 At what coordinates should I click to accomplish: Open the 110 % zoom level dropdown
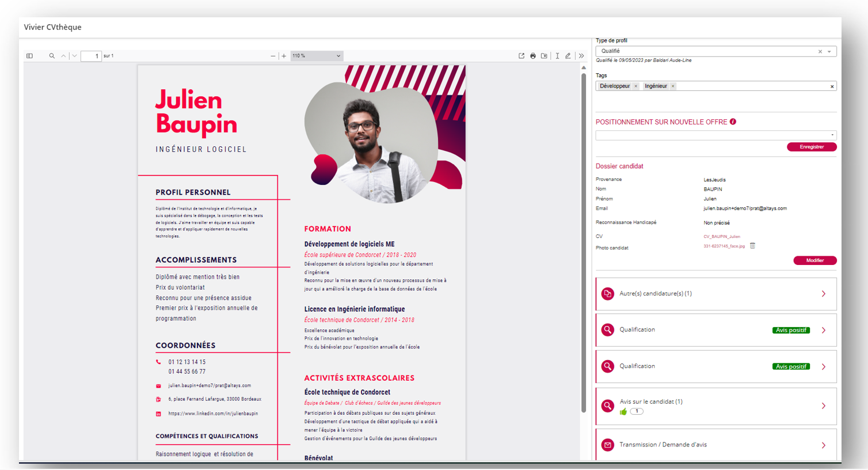(x=316, y=56)
